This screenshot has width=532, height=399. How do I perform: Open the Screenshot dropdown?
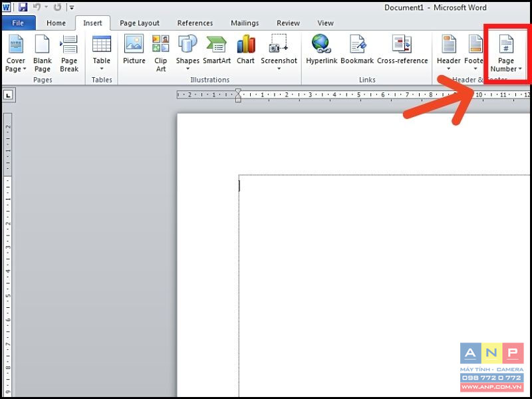pos(279,53)
